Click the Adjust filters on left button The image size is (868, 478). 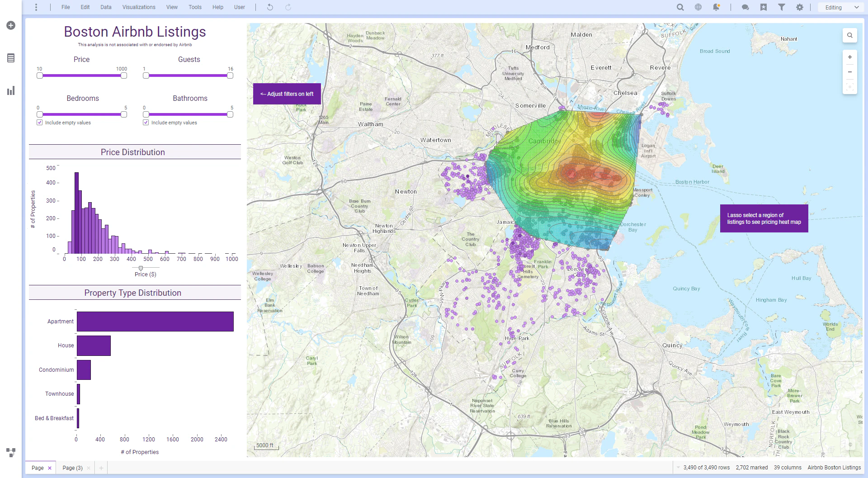coord(287,94)
